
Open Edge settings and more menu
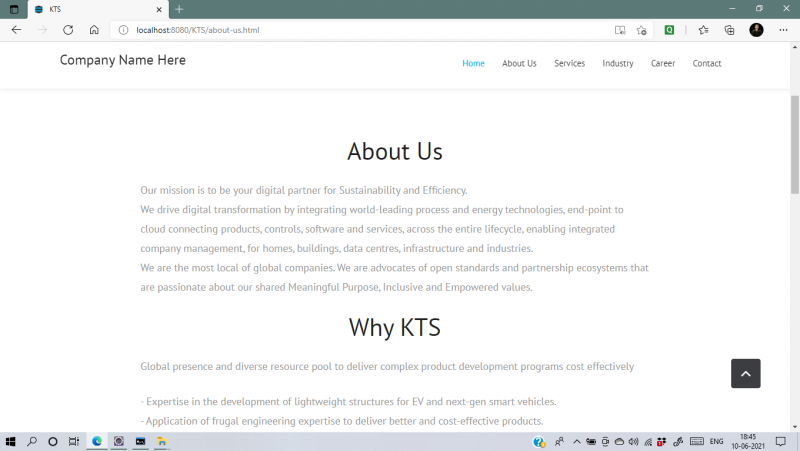(x=783, y=30)
